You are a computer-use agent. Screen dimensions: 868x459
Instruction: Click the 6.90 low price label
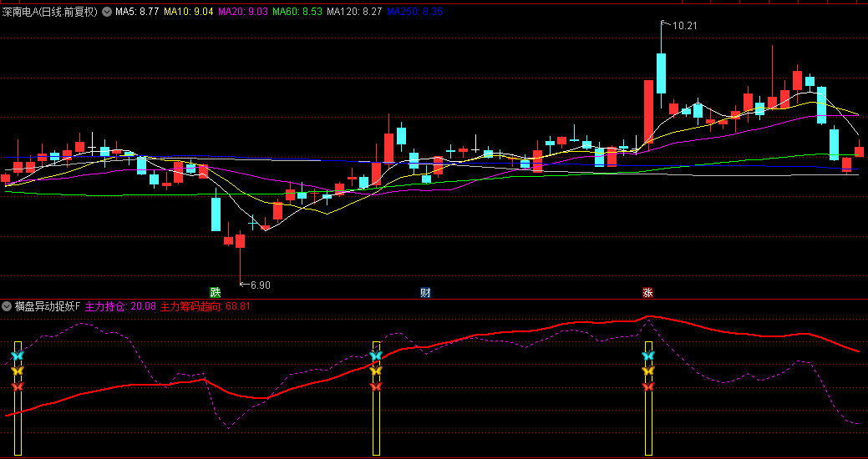pos(260,285)
